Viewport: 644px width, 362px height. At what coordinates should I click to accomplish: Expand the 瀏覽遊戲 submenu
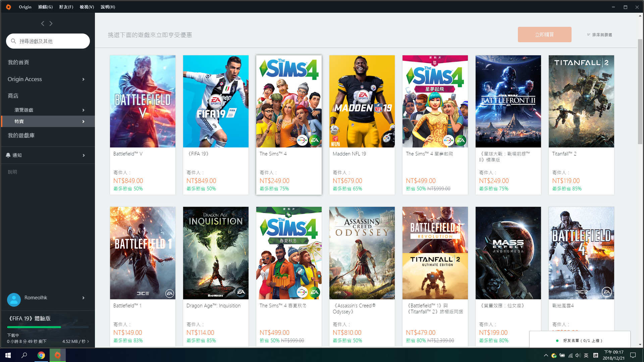pos(83,110)
